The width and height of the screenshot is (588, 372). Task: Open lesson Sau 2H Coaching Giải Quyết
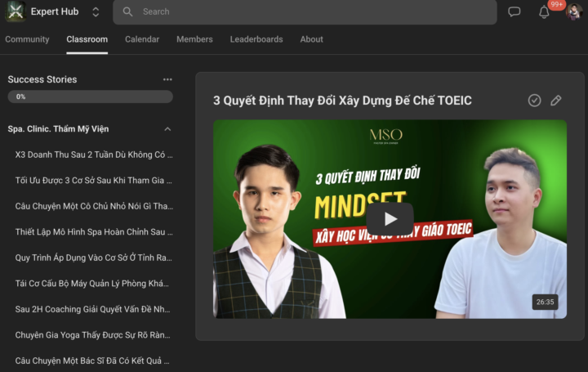[x=93, y=309]
